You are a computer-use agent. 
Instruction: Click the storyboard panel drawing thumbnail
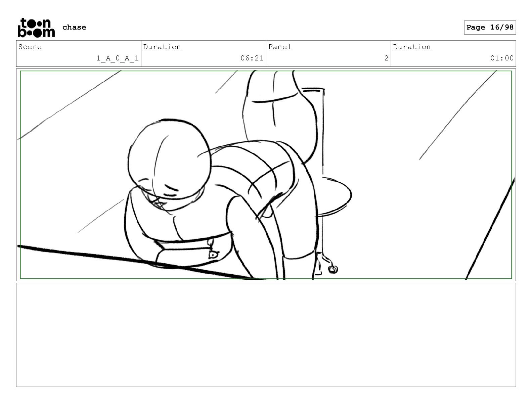point(266,175)
